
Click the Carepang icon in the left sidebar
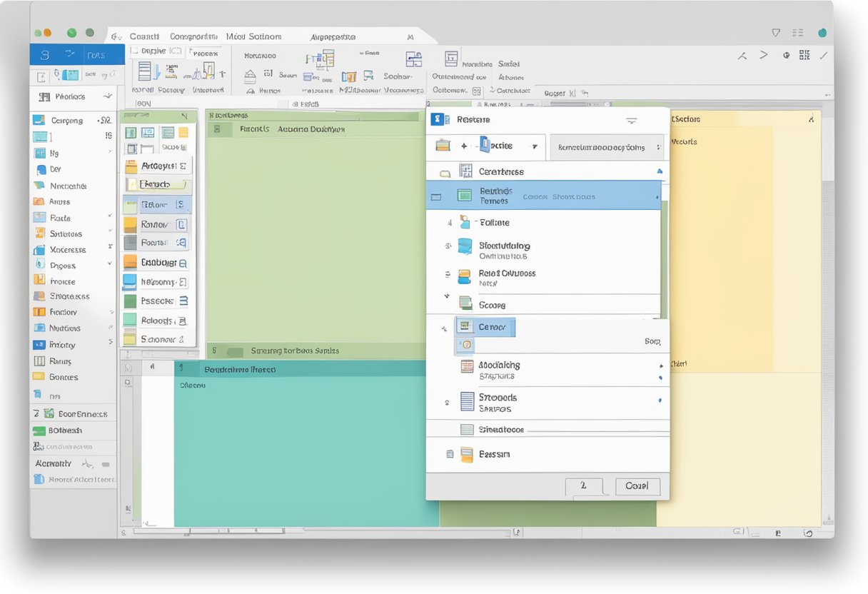coord(39,120)
